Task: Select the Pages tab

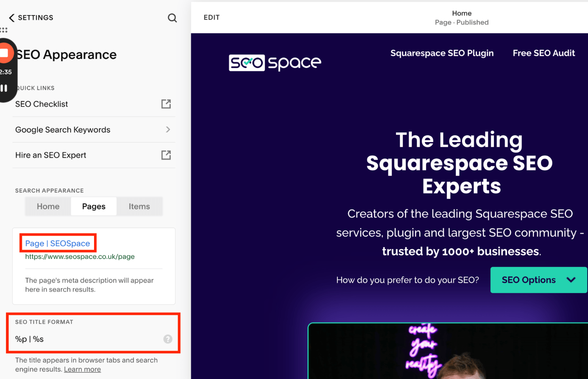Action: 93,206
